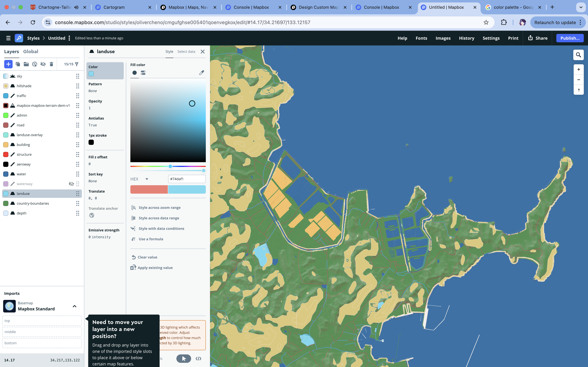The width and height of the screenshot is (588, 367).
Task: Switch to the Global tab
Action: coord(31,51)
